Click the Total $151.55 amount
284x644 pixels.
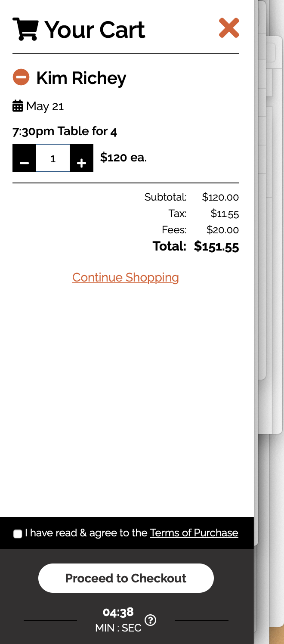[216, 247]
